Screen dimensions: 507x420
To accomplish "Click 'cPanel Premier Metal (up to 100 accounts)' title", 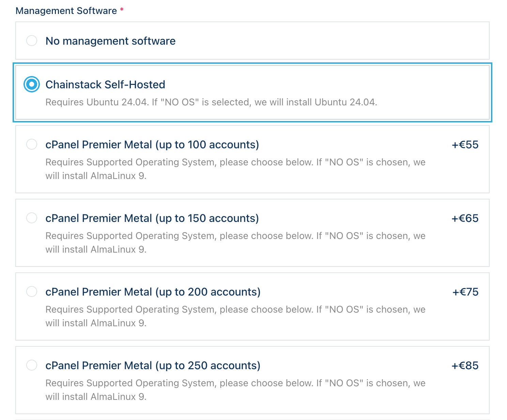I will click(152, 145).
